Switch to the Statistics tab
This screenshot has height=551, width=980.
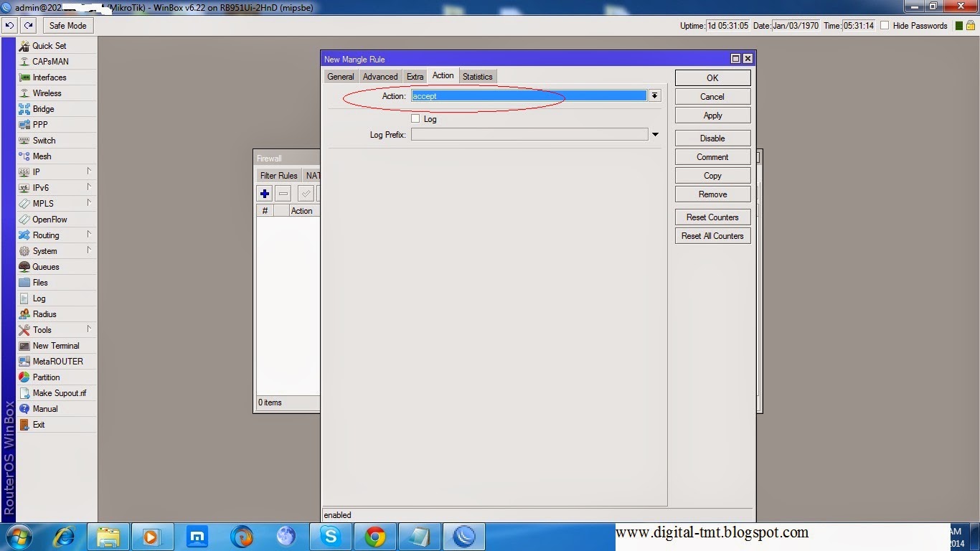(477, 77)
